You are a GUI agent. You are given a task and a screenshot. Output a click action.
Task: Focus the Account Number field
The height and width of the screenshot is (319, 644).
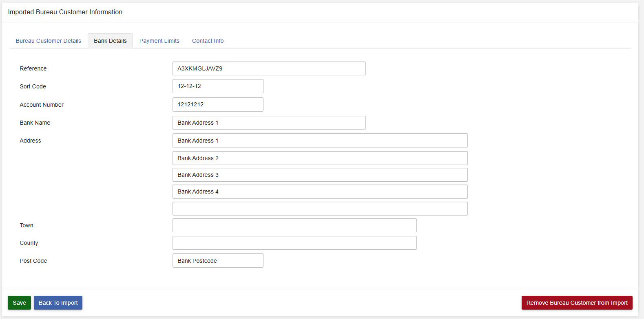[218, 104]
